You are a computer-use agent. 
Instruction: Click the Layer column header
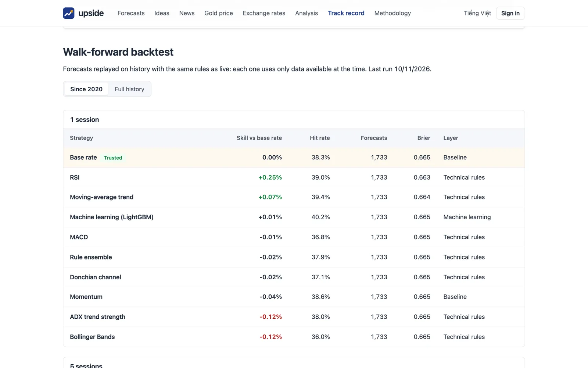(x=451, y=138)
